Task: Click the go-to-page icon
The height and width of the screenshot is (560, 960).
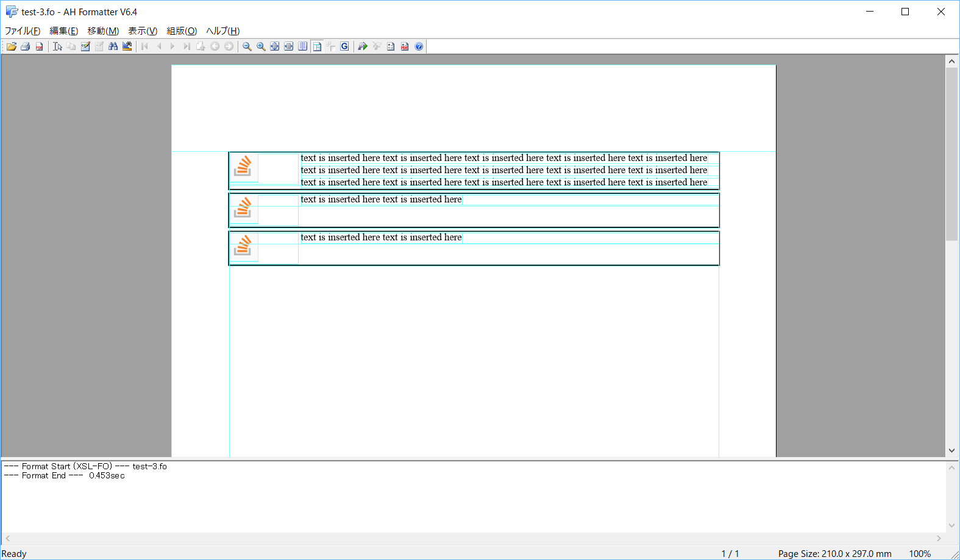Action: 201,46
